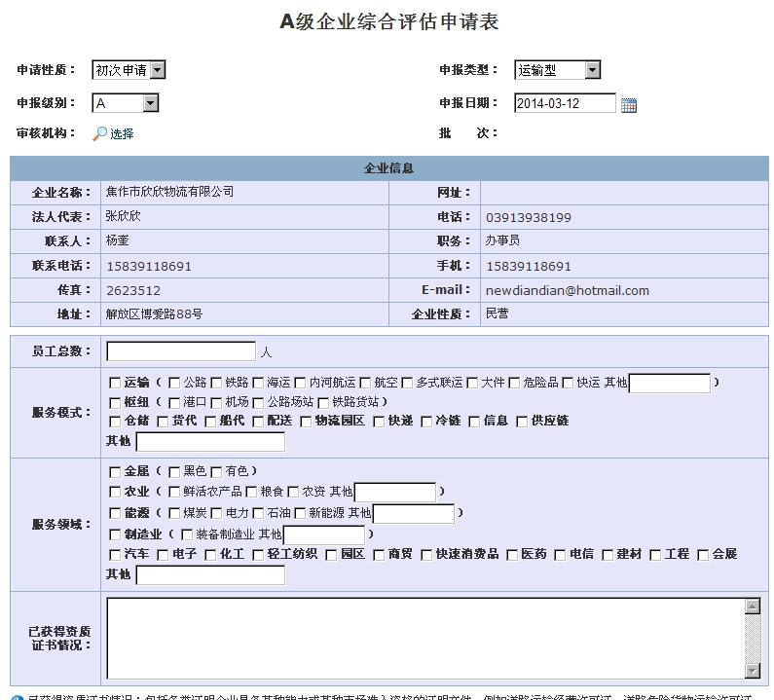Open the 申请性质 dropdown

pos(158,70)
